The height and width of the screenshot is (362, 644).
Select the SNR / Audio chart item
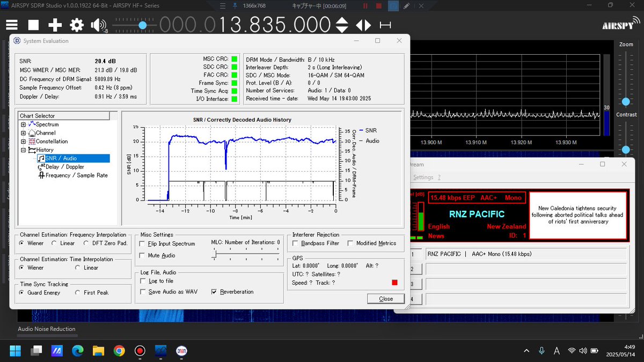(x=73, y=158)
